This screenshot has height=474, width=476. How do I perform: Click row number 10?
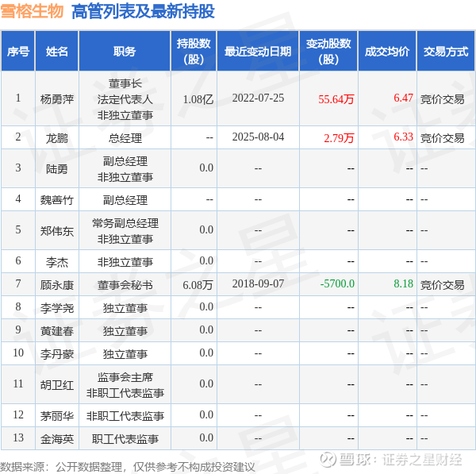[x=18, y=353]
